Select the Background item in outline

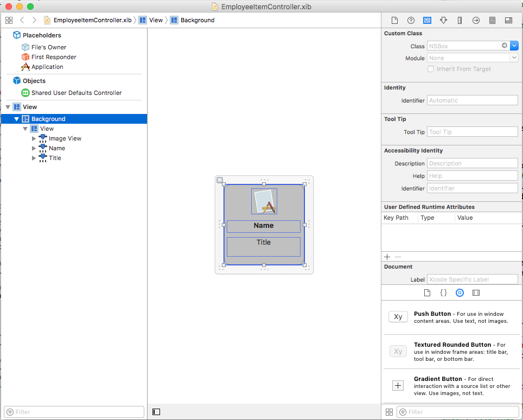click(74, 119)
